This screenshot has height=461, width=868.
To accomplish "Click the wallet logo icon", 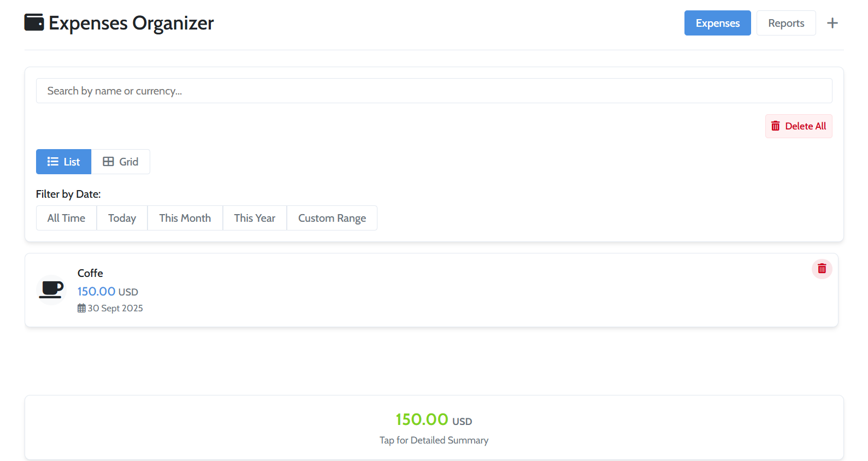I will (34, 22).
